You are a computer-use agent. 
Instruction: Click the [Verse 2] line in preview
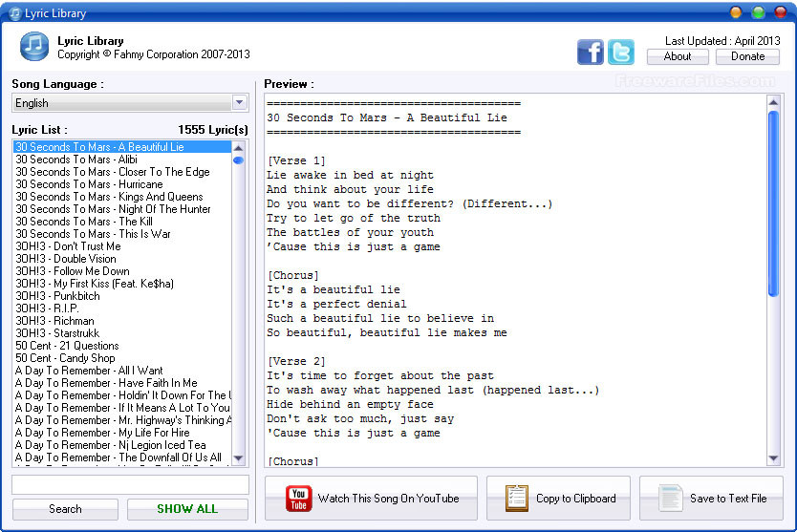[296, 361]
